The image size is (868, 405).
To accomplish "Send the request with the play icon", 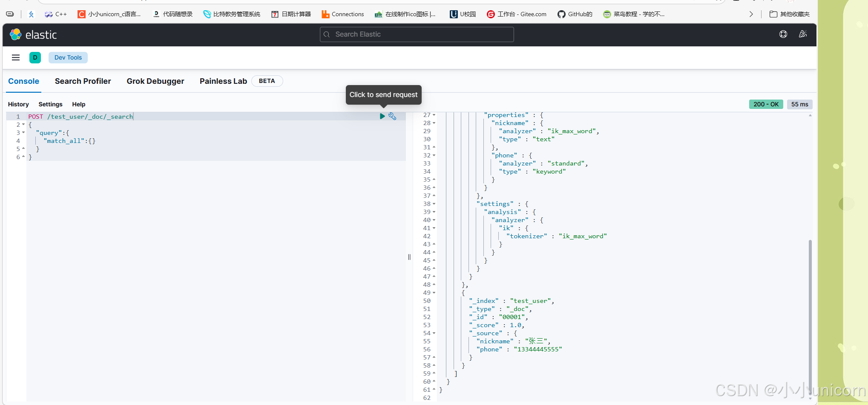I will point(382,116).
